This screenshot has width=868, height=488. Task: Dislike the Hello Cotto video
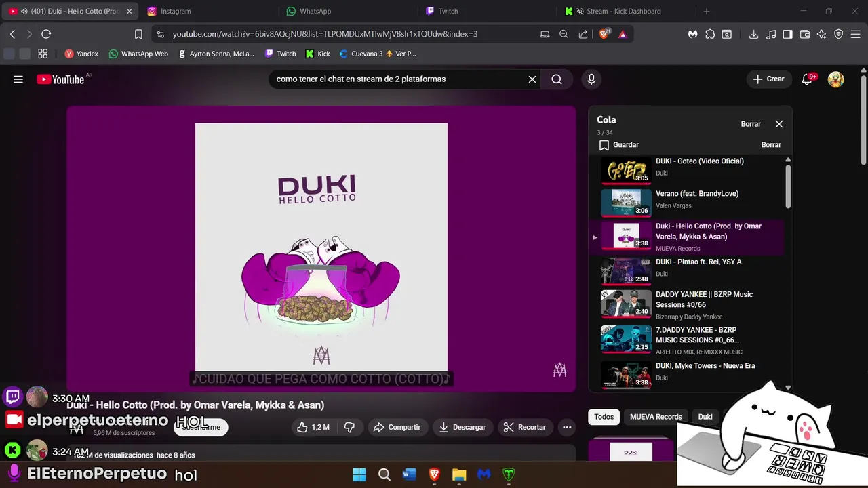click(x=350, y=427)
